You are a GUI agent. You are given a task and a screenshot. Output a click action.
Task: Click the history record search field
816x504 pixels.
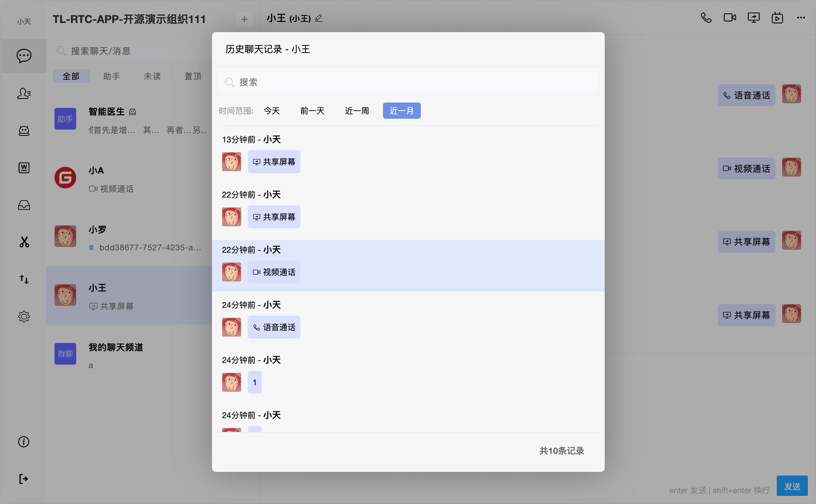click(408, 82)
